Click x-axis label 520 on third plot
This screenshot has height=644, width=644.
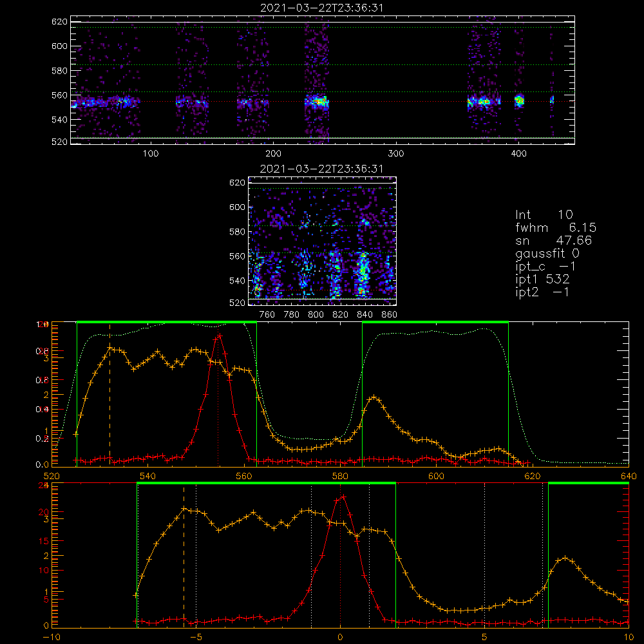coord(52,476)
